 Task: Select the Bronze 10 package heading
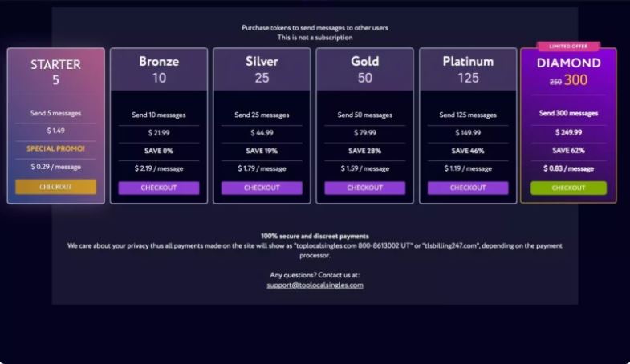[159, 69]
